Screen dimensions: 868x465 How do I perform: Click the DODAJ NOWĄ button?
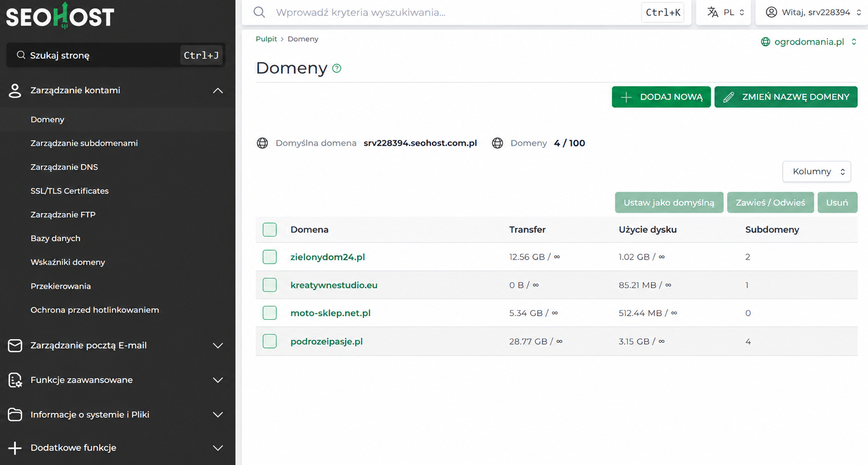pyautogui.click(x=661, y=97)
